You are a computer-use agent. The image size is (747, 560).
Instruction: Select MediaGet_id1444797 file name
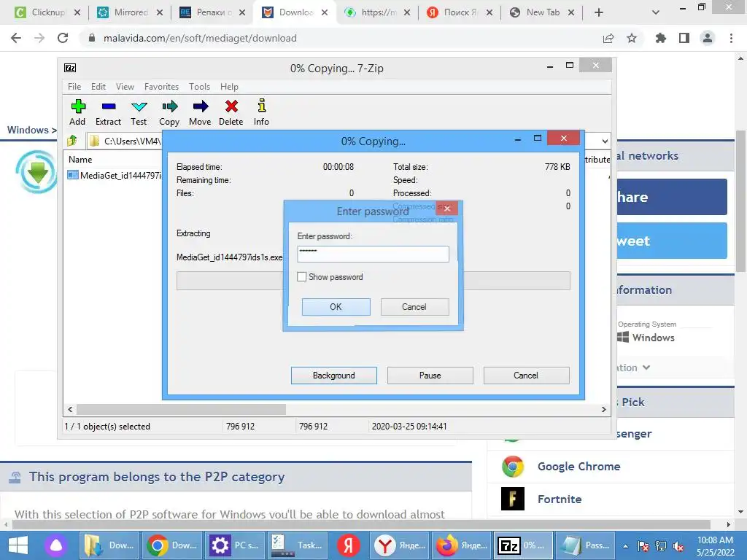coord(120,175)
